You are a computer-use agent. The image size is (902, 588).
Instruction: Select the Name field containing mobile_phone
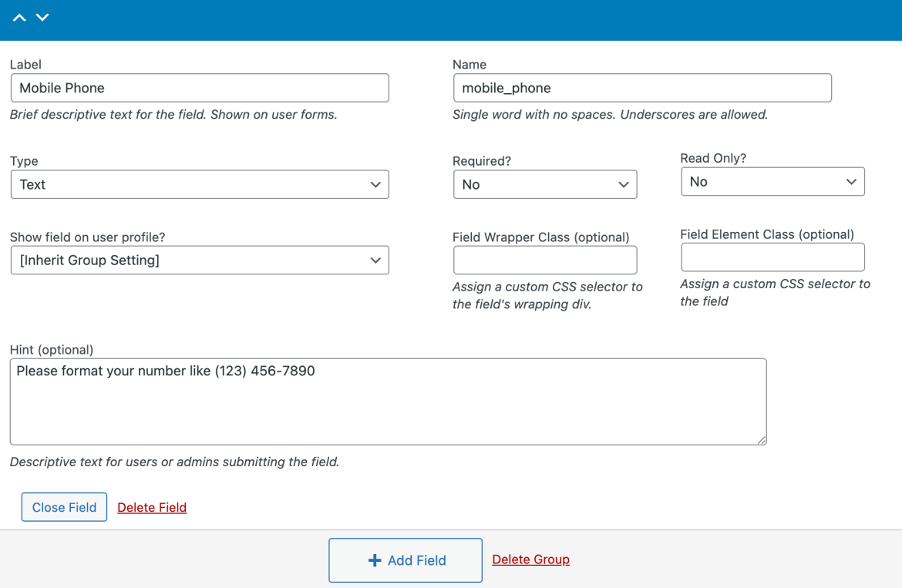pos(642,87)
